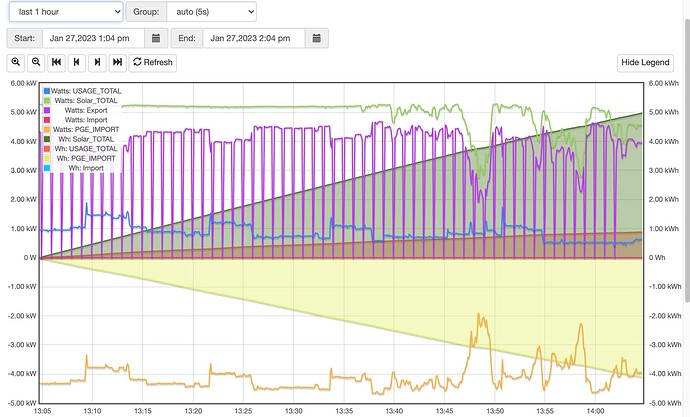Image resolution: width=690 pixels, height=417 pixels.
Task: Click the orange Watts: PGE_IMPORT legend swatch
Action: (47, 130)
